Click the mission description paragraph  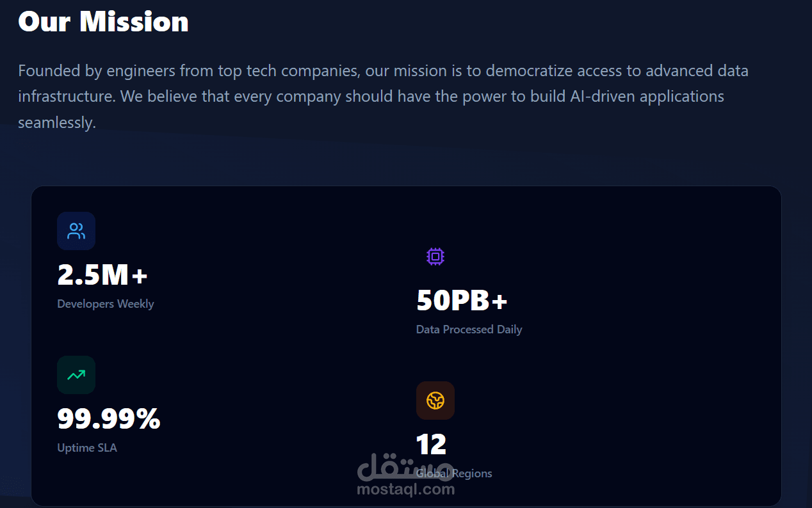383,97
